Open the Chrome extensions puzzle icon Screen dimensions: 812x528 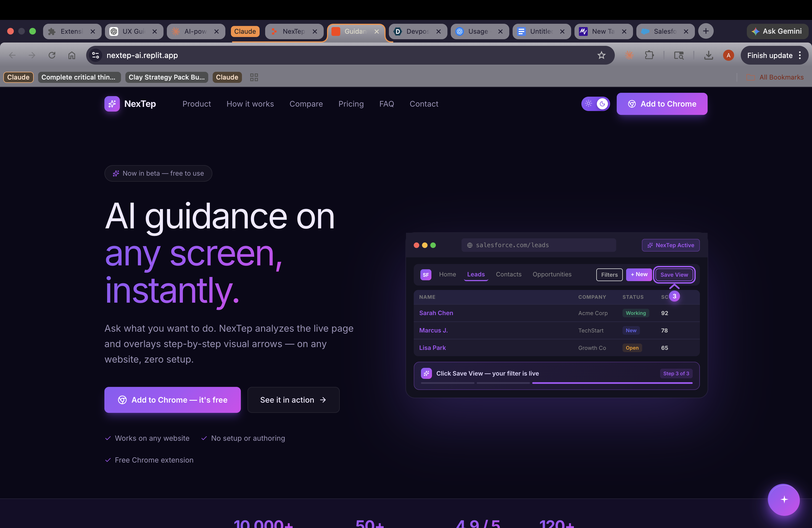tap(649, 55)
